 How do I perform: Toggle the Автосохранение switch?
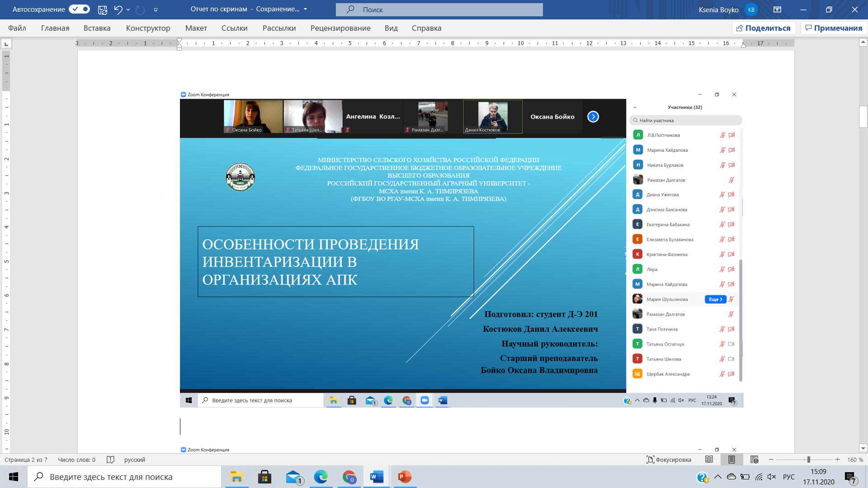tap(80, 9)
